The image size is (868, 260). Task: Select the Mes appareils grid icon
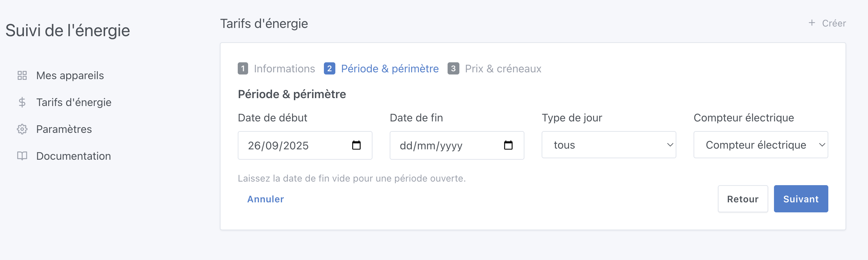22,75
